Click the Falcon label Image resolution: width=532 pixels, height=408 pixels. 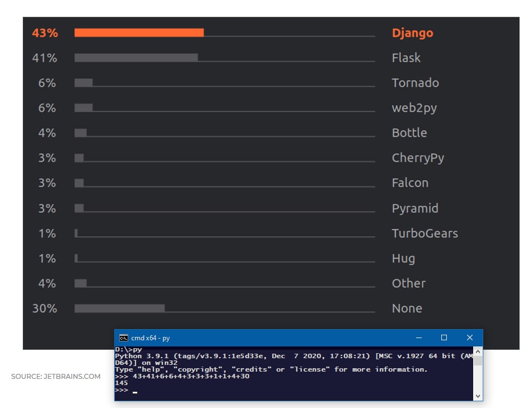(x=410, y=183)
